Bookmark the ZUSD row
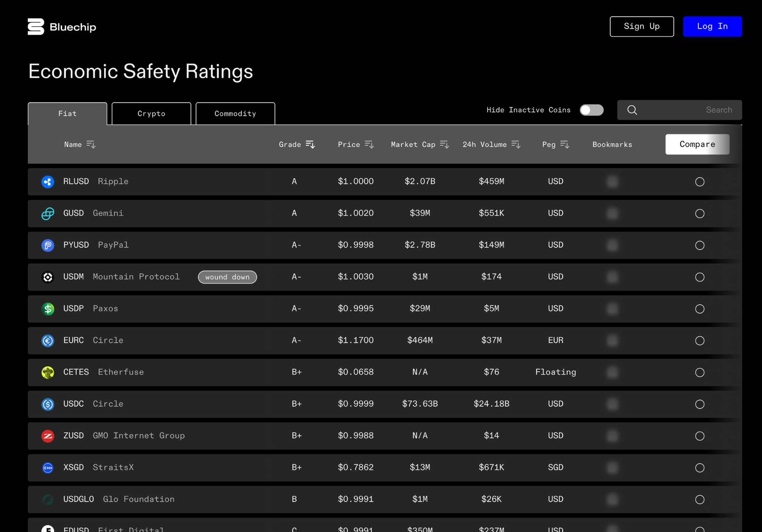 (612, 436)
